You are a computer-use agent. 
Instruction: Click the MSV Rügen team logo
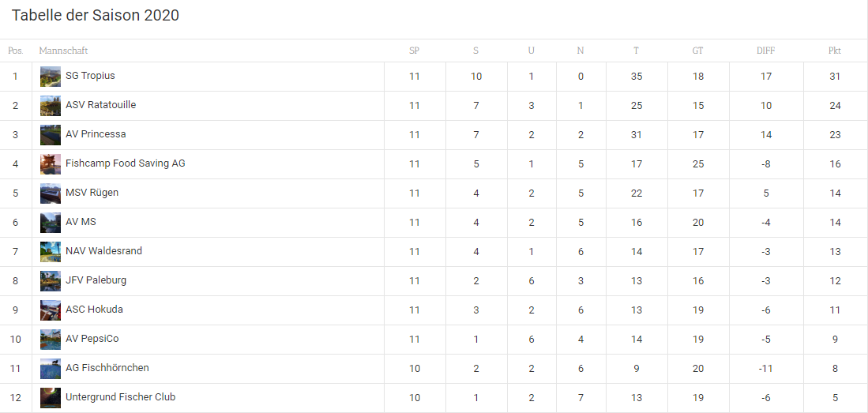click(x=51, y=193)
